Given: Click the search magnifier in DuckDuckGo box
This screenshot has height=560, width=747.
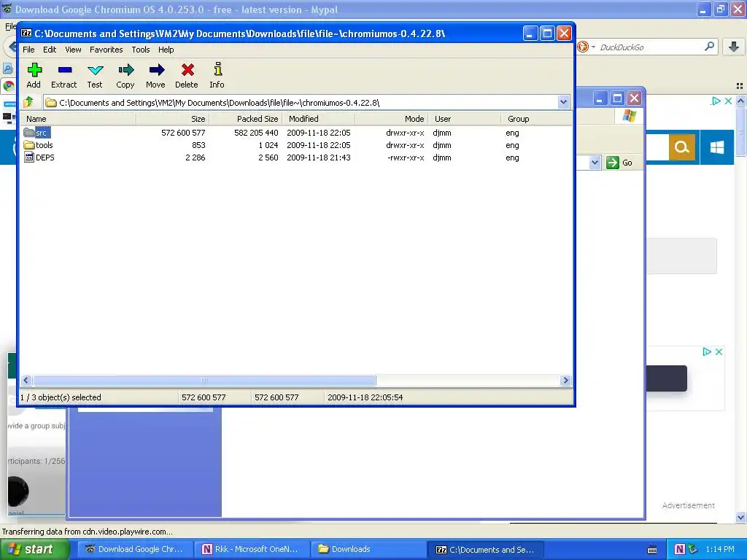Looking at the screenshot, I should tap(709, 46).
